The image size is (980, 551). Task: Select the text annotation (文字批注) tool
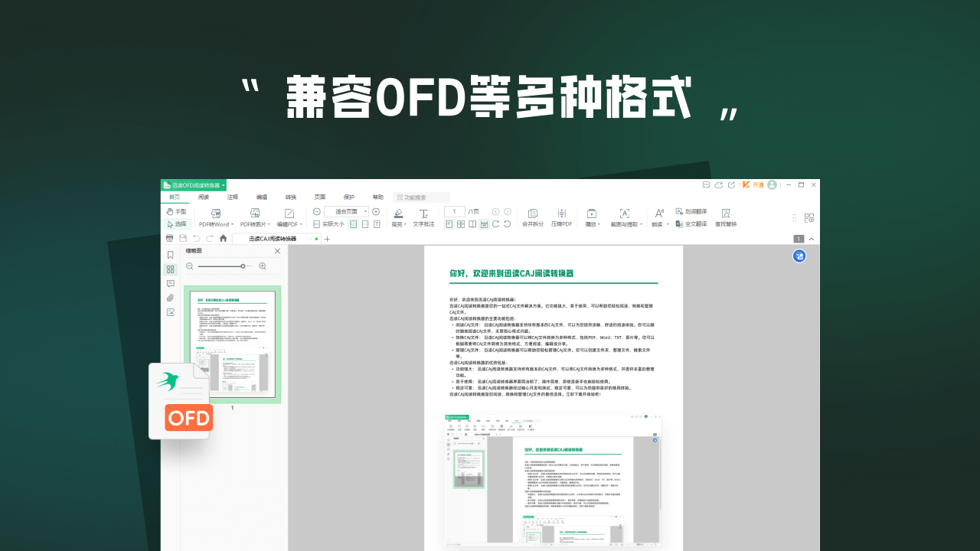click(423, 217)
